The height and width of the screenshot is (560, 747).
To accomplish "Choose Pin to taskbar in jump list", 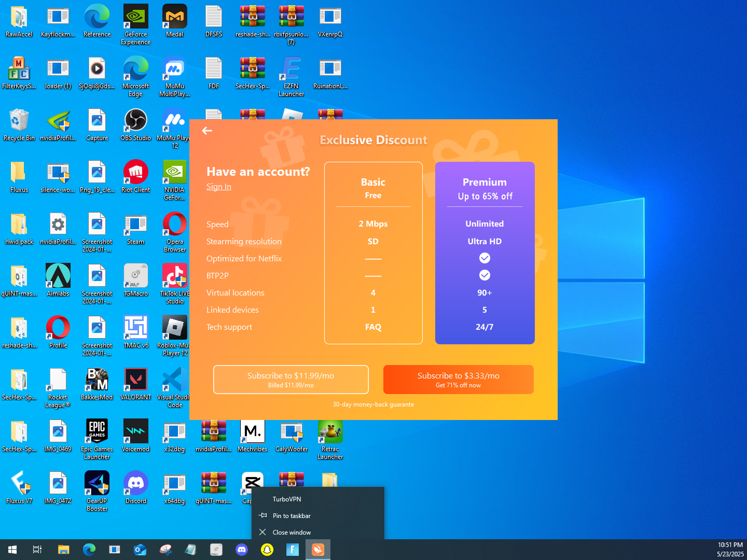I will pyautogui.click(x=318, y=516).
